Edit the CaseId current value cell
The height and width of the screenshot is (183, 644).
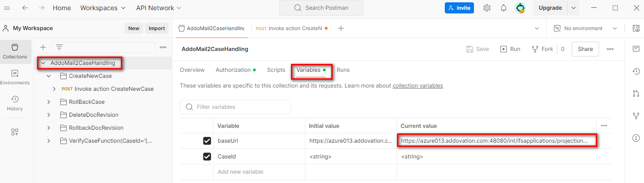point(497,157)
